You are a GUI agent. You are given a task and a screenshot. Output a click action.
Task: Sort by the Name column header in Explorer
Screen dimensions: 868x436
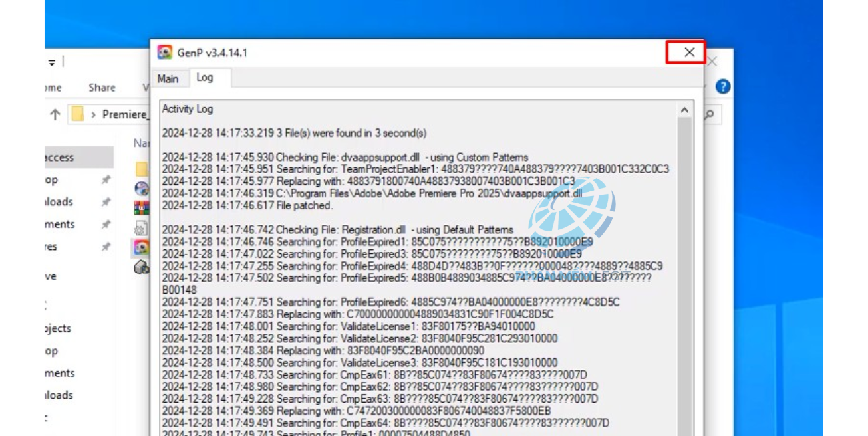(x=142, y=143)
